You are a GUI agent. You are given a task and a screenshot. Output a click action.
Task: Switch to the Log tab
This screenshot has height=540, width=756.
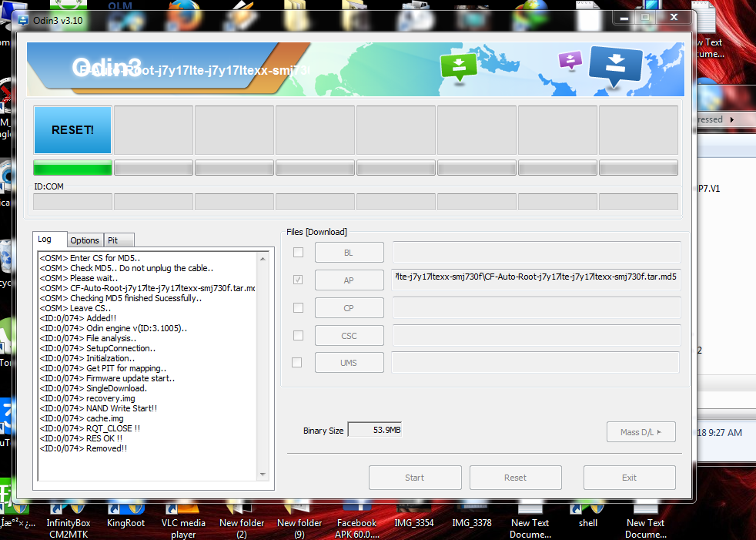pos(50,240)
